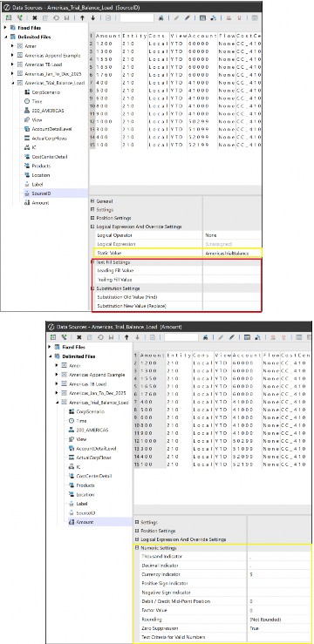Screen dimensions: 314x644
Task: Click binoculars search icon in SourceID window toolbar
Action: [x=161, y=17]
